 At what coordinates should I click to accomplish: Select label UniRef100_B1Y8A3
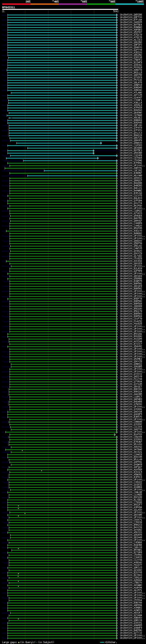(x=131, y=575)
